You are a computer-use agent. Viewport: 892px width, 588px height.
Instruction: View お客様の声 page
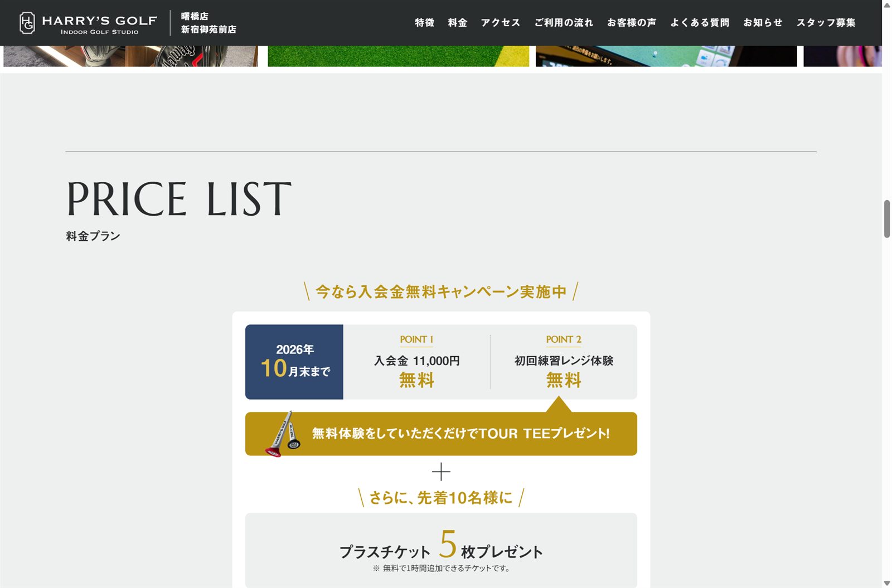click(632, 23)
